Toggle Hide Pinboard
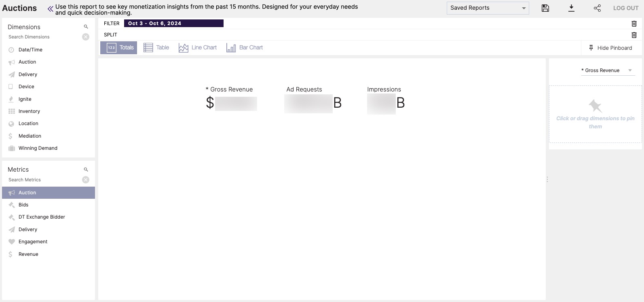Image resolution: width=644 pixels, height=302 pixels. tap(610, 48)
